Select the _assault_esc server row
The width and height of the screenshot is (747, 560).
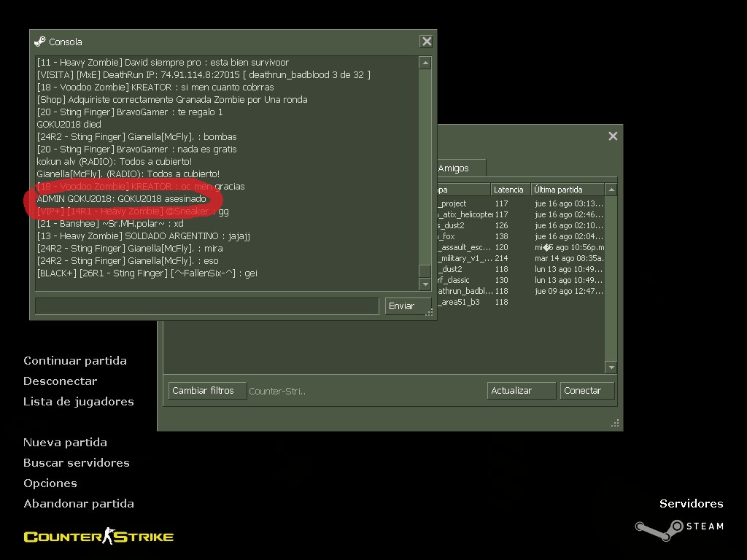pos(521,247)
